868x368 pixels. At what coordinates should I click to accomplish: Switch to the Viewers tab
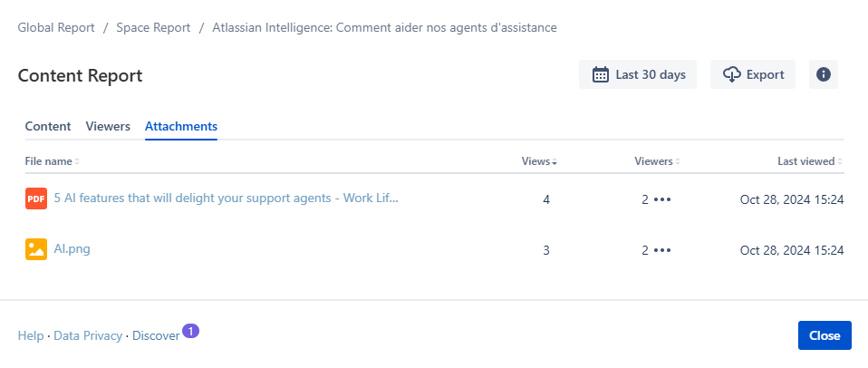pyautogui.click(x=108, y=126)
